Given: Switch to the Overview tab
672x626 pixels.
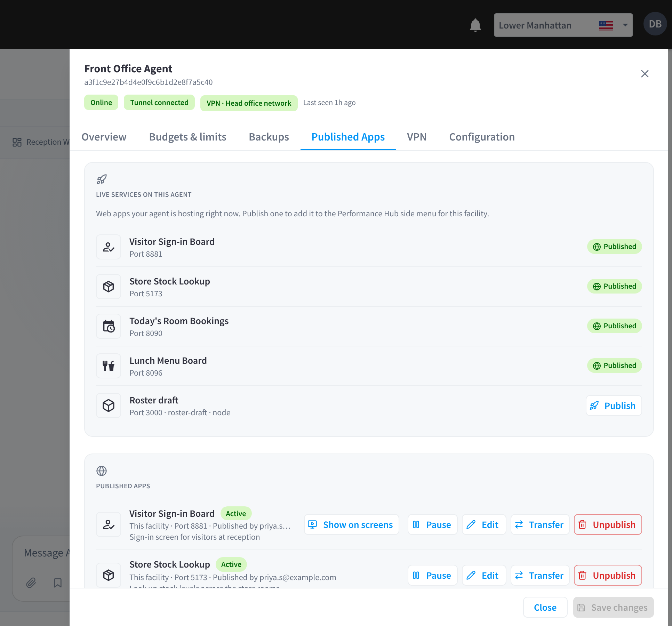Looking at the screenshot, I should tap(104, 137).
